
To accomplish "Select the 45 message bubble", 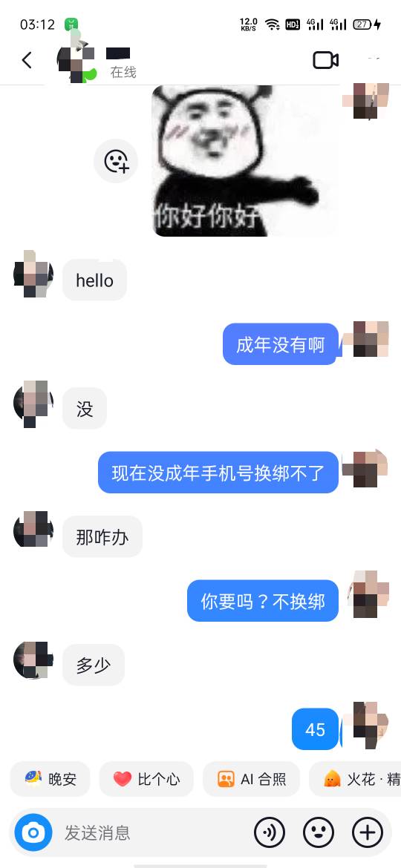I will click(315, 729).
